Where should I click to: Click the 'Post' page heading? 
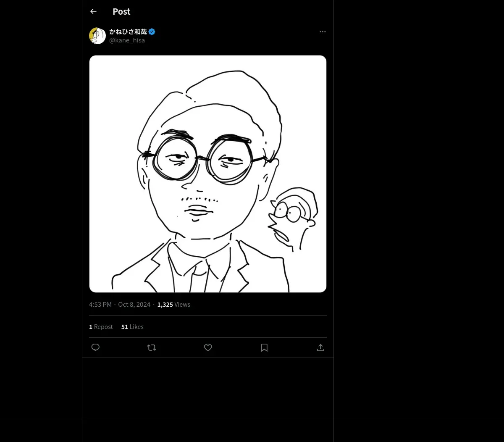point(121,12)
